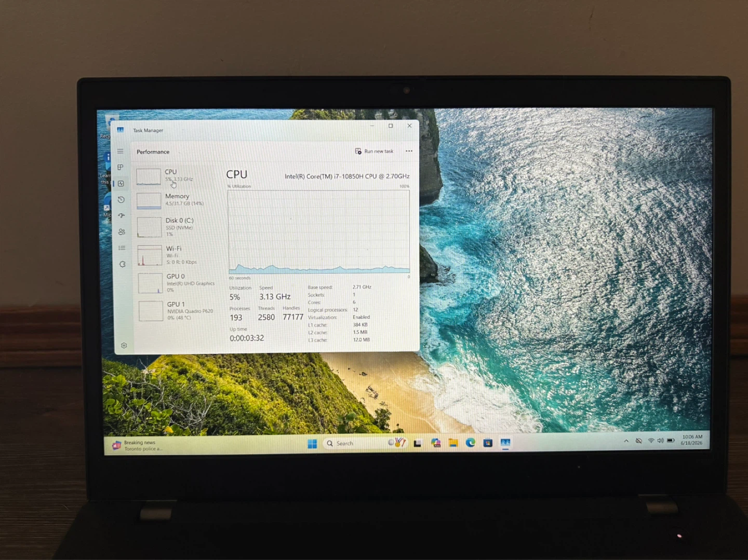Image resolution: width=748 pixels, height=560 pixels.
Task: Switch to the Processes page icon
Action: click(120, 167)
